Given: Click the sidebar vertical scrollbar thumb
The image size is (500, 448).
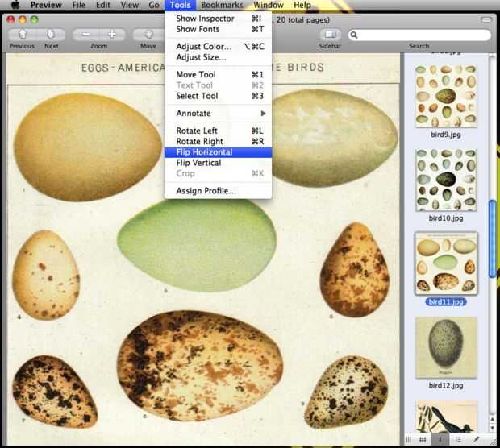Looking at the screenshot, I should point(493,239).
